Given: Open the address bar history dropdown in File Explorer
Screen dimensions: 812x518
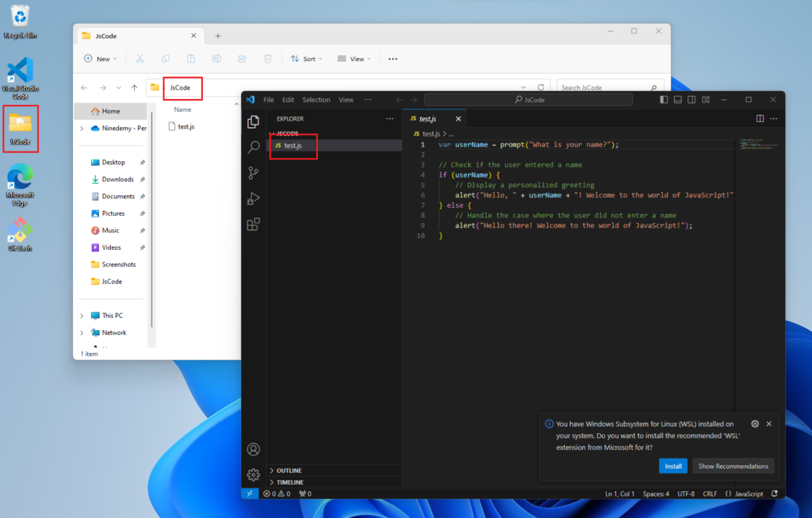Looking at the screenshot, I should tap(523, 87).
